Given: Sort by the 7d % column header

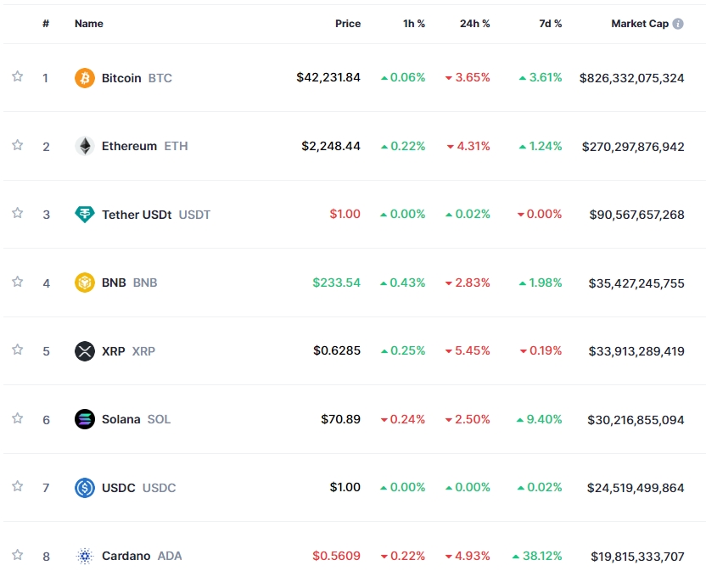Looking at the screenshot, I should tap(550, 24).
